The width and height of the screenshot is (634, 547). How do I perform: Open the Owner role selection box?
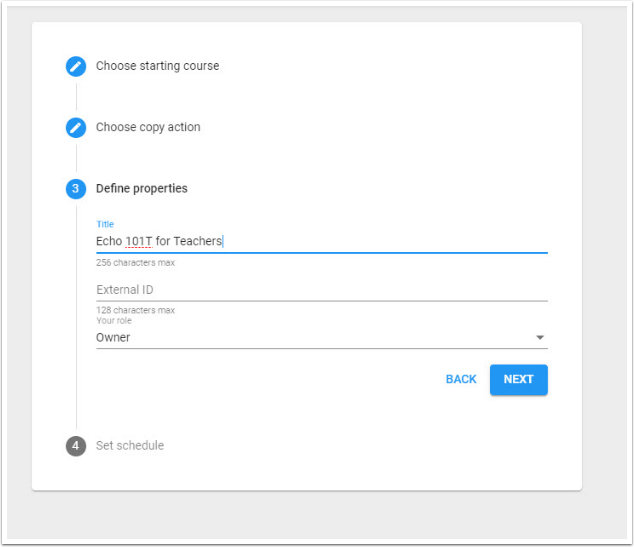pyautogui.click(x=300, y=338)
